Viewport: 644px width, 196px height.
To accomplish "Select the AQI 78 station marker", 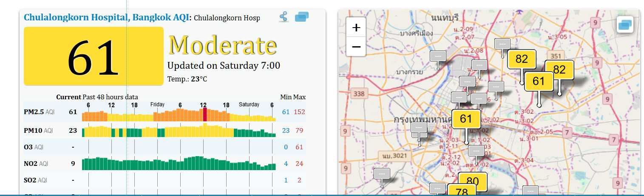I will [462, 191].
